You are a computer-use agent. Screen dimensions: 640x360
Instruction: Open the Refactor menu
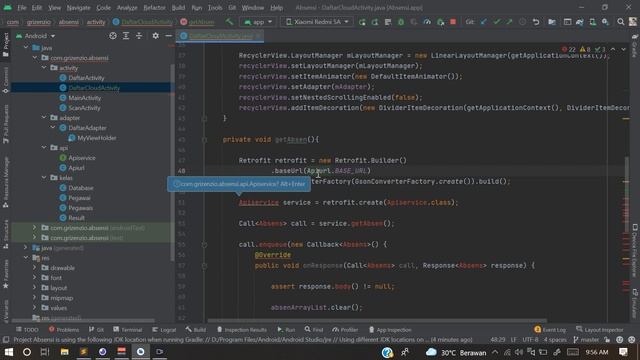(154, 8)
